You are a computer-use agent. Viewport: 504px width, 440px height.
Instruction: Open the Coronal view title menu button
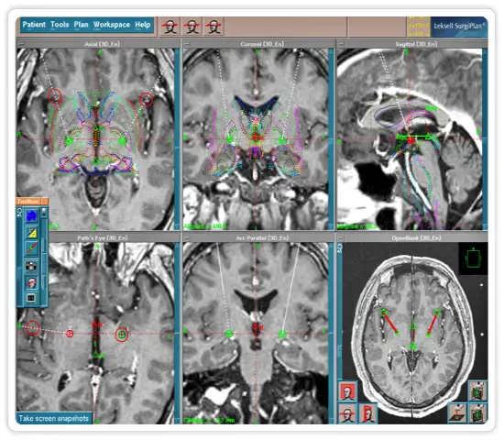186,44
